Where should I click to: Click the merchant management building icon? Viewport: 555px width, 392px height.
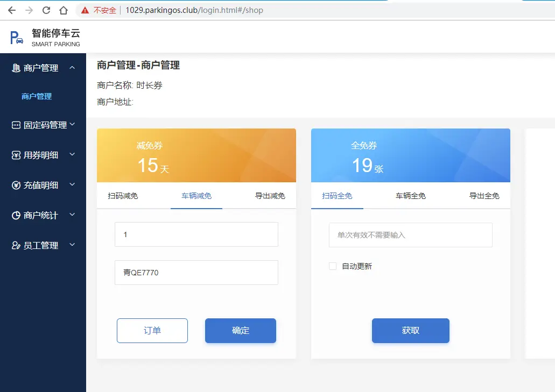16,68
